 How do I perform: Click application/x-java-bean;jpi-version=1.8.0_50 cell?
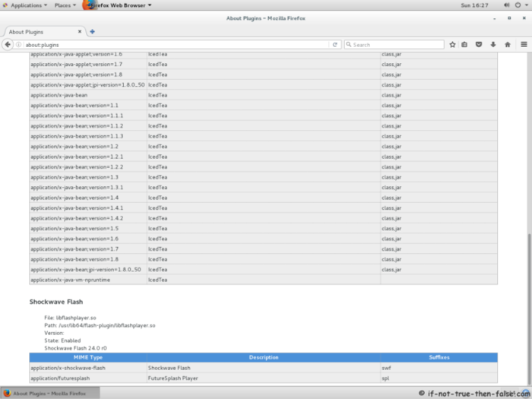(x=88, y=269)
